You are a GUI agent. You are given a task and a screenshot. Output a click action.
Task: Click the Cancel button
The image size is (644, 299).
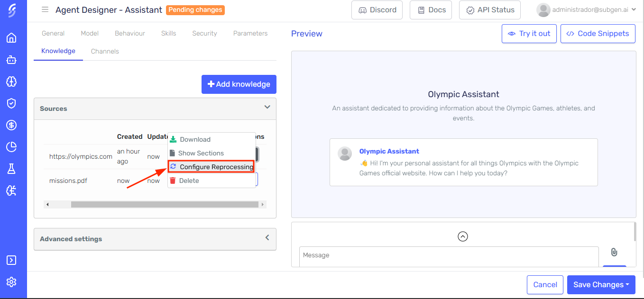point(545,285)
